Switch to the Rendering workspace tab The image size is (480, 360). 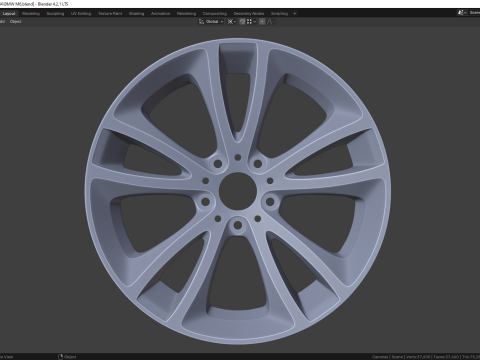186,14
